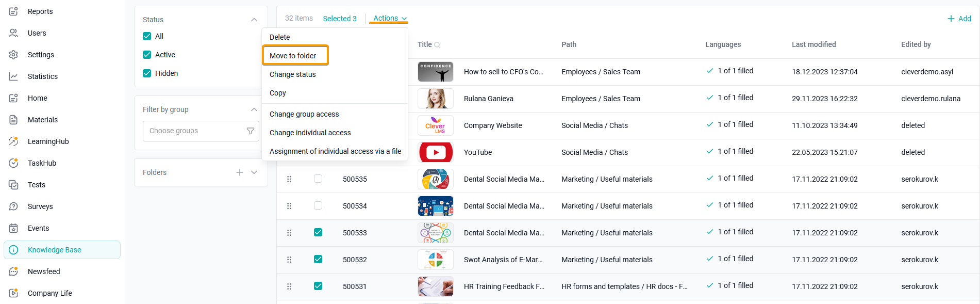Open the Home sidebar icon
This screenshot has width=980, height=304.
click(14, 98)
